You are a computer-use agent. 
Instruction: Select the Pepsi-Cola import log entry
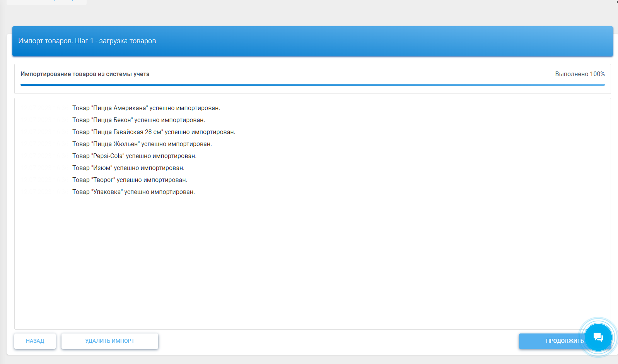click(134, 156)
